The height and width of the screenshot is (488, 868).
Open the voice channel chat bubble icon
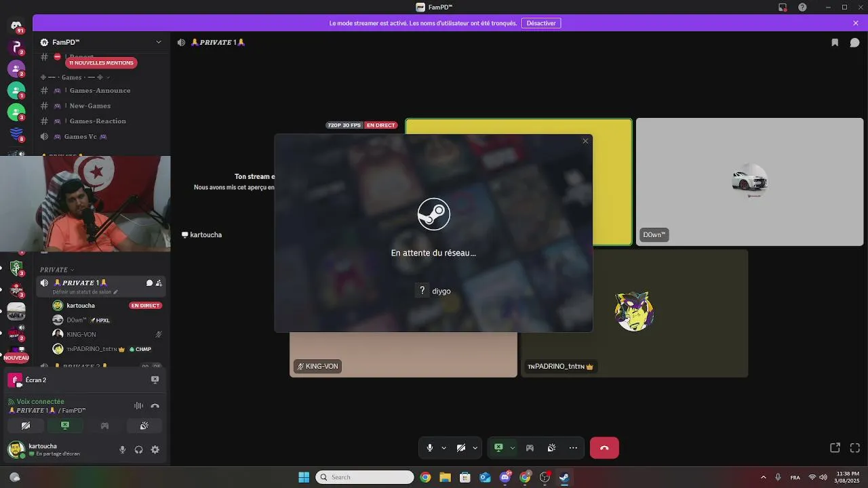click(x=854, y=42)
